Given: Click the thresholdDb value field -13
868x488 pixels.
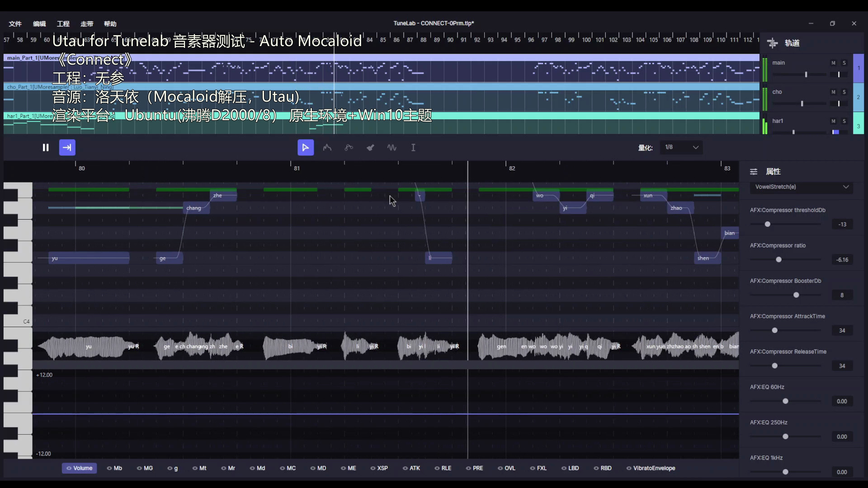Looking at the screenshot, I should [x=842, y=224].
